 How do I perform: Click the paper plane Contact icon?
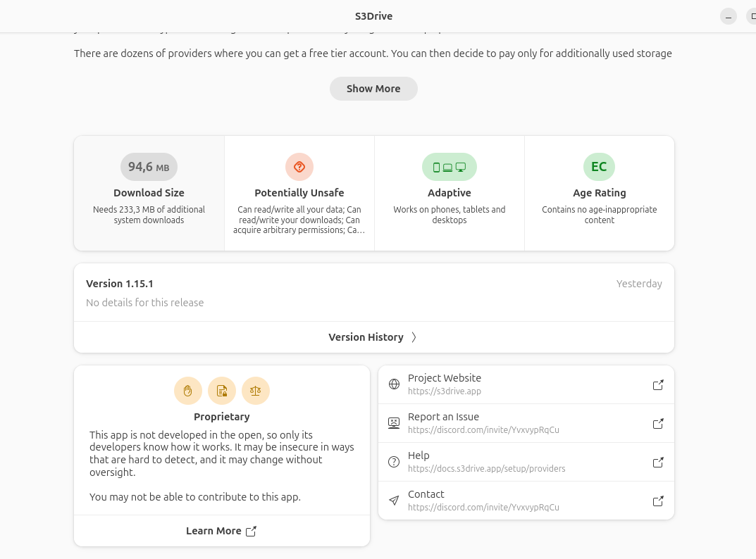tap(394, 501)
